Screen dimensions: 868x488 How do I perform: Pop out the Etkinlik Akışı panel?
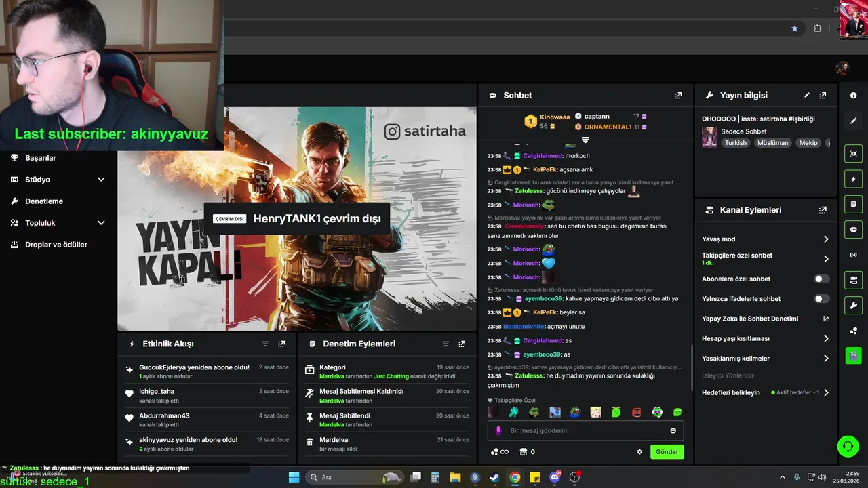281,344
